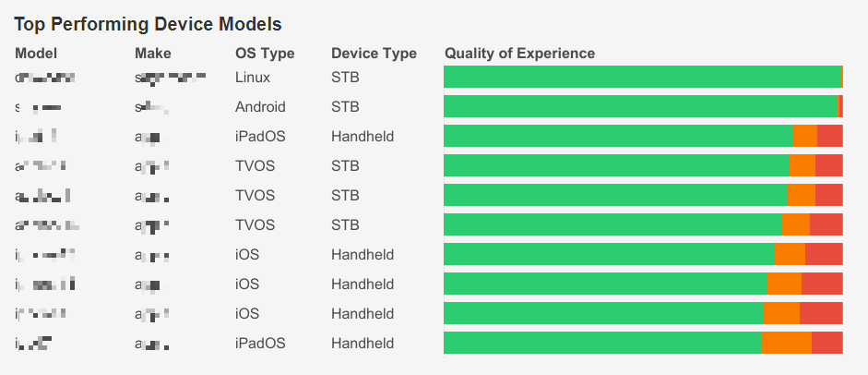
Task: Click the STB cell in the Linux row
Action: click(x=345, y=77)
